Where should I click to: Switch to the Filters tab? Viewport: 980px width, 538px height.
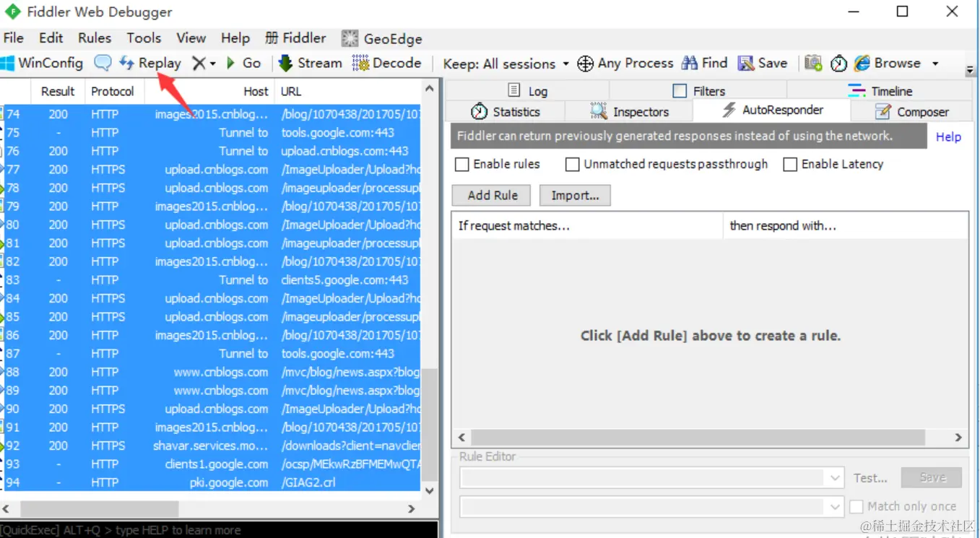[698, 90]
